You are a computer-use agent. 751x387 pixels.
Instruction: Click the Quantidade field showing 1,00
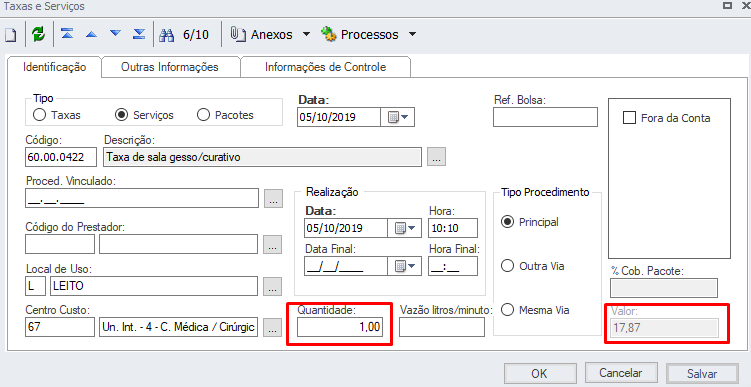(340, 328)
